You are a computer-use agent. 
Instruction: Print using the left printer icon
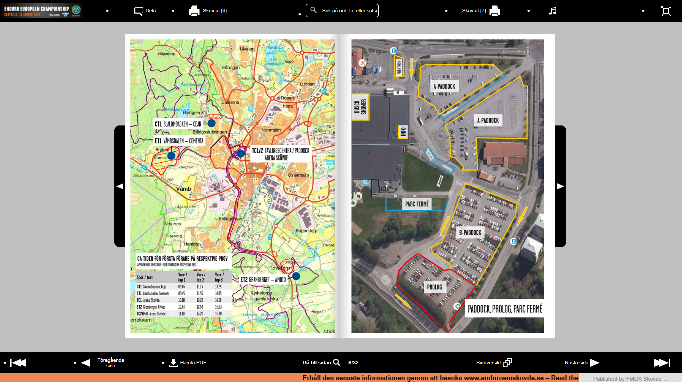click(194, 11)
